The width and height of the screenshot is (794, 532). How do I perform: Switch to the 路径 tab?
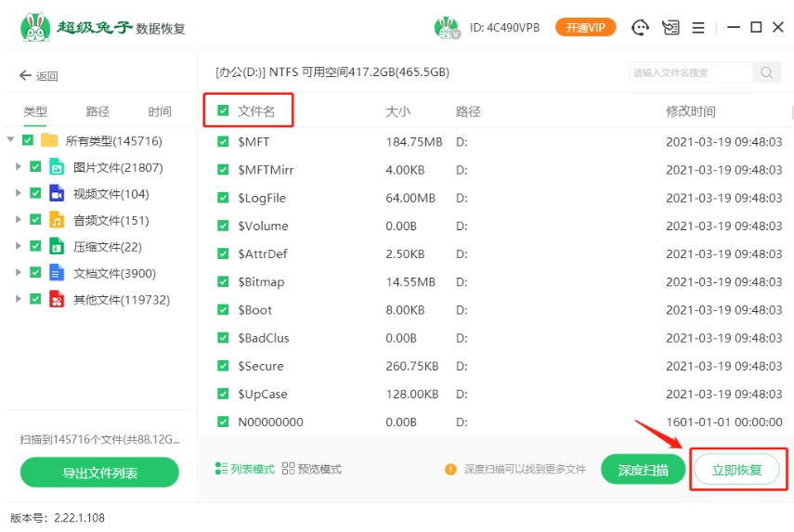pos(98,111)
